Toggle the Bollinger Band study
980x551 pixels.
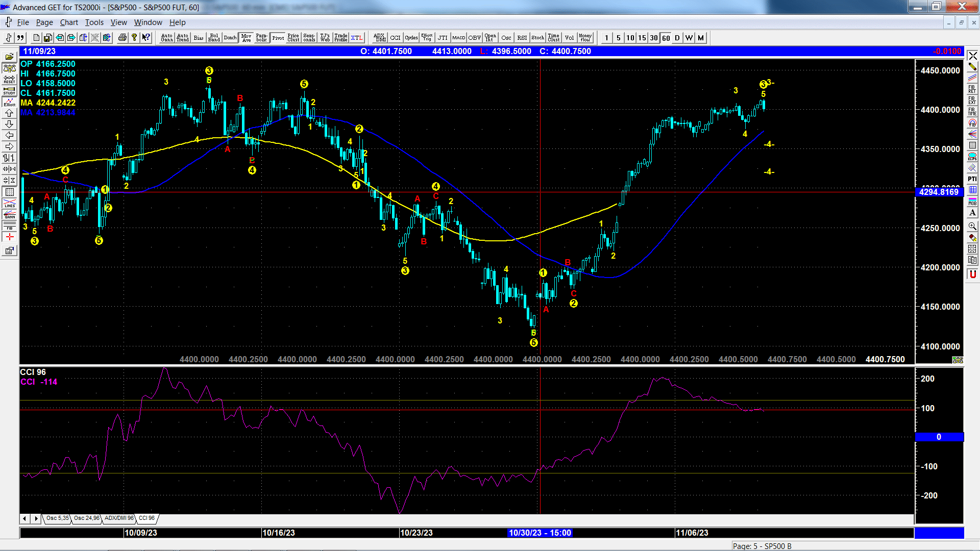(214, 38)
